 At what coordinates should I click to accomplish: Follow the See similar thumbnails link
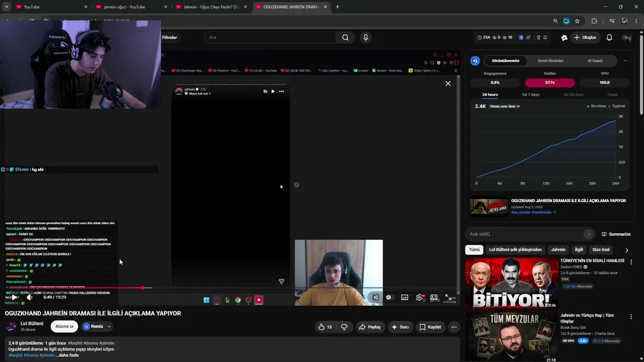533,212
